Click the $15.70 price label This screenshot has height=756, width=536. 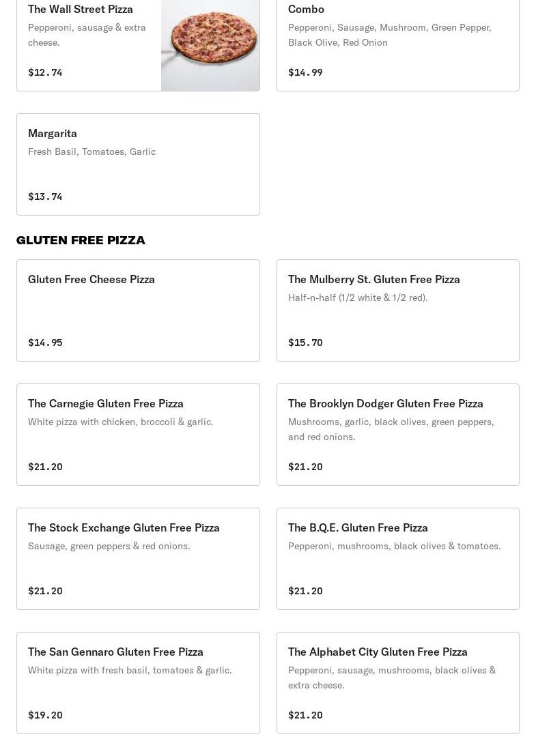tap(305, 343)
